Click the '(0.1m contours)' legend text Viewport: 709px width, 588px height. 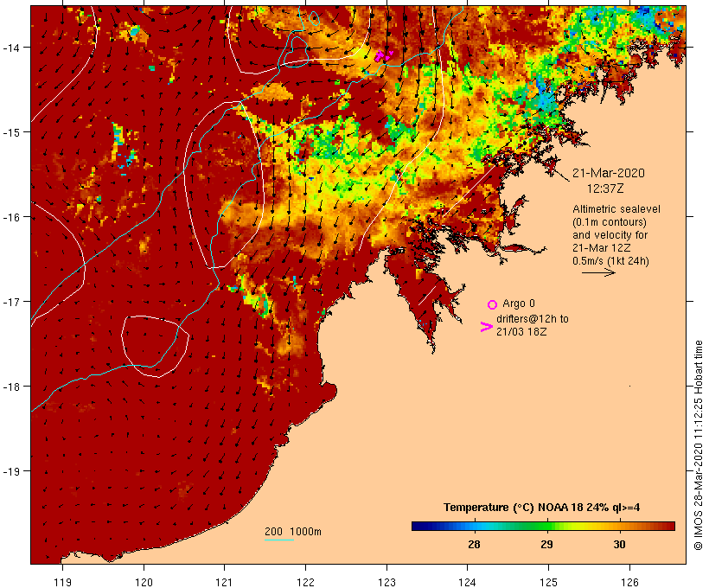609,222
